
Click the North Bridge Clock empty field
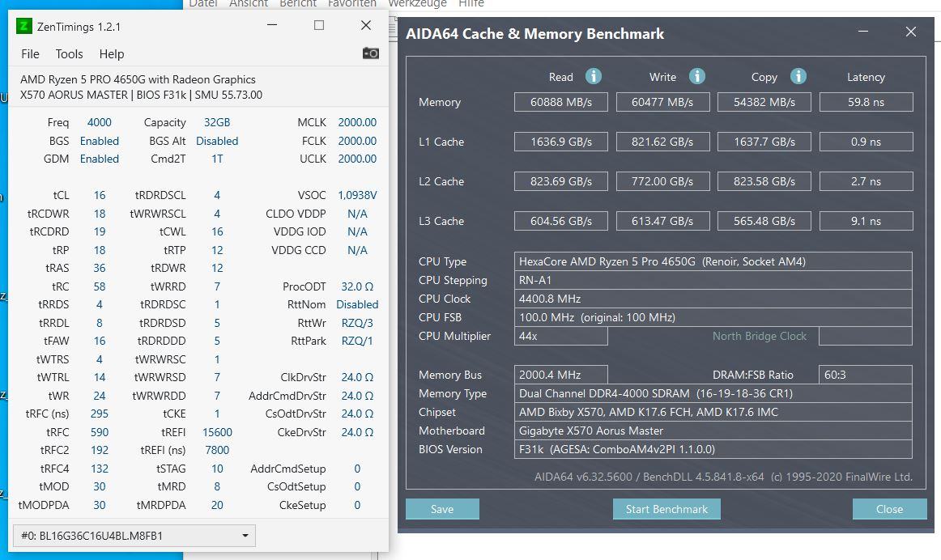point(866,336)
